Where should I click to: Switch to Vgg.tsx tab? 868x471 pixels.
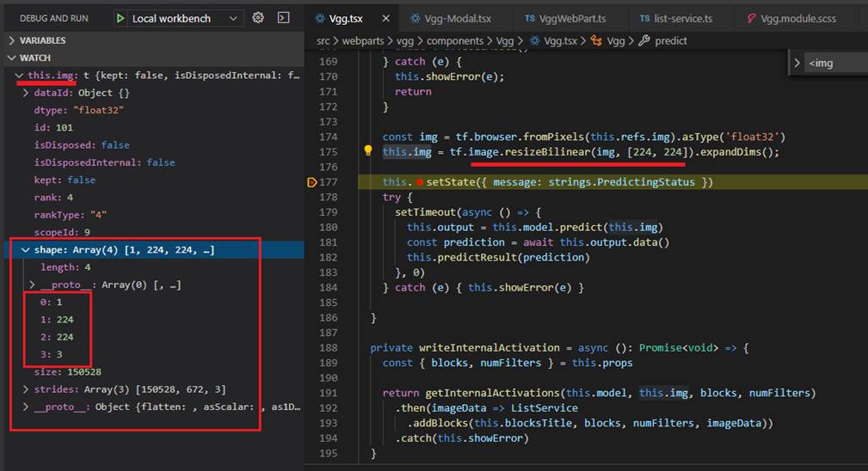click(346, 19)
